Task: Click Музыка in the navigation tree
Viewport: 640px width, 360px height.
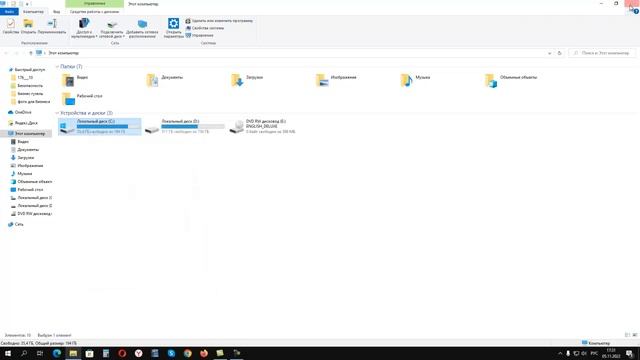Action: [x=24, y=173]
